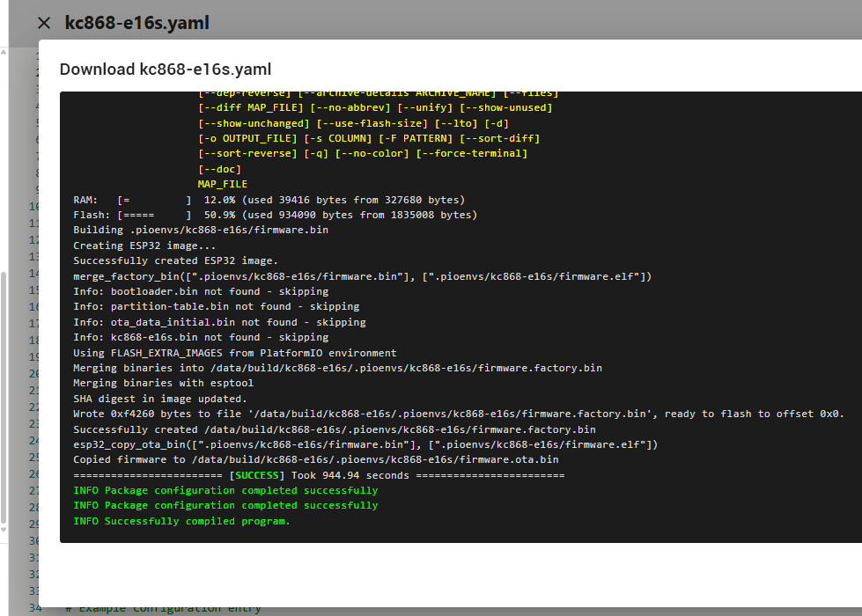
Task: Click the editor's vertical scrollbar thumb
Action: 4,396
